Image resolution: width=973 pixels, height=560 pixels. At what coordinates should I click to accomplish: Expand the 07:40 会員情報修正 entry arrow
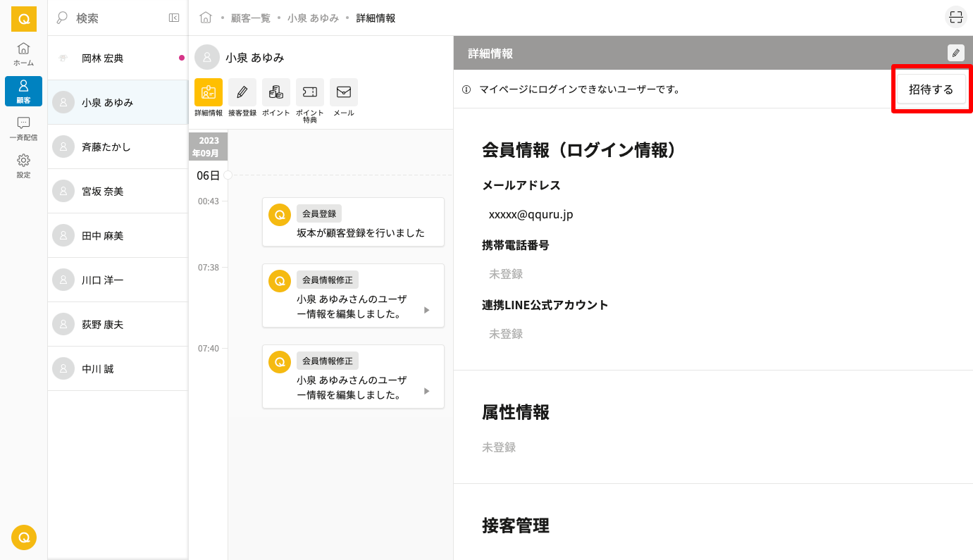tap(426, 391)
